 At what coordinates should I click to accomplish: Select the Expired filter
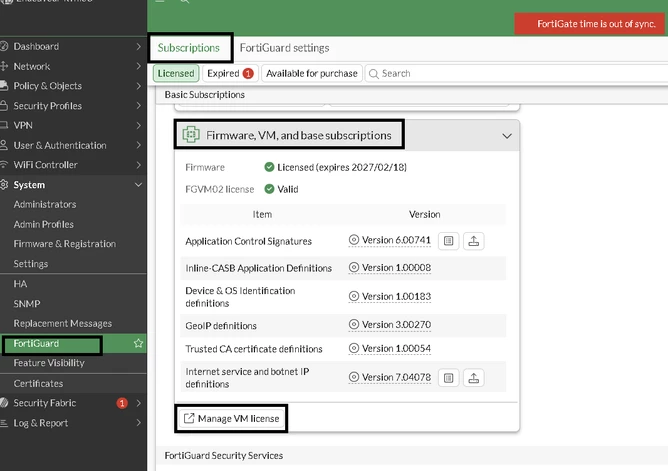(230, 73)
